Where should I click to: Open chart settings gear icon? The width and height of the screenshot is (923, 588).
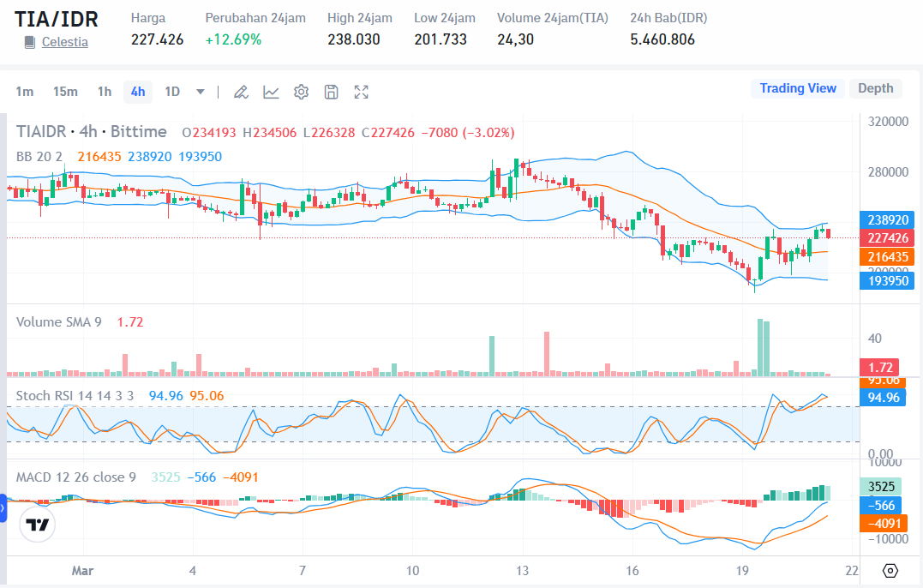(x=301, y=92)
